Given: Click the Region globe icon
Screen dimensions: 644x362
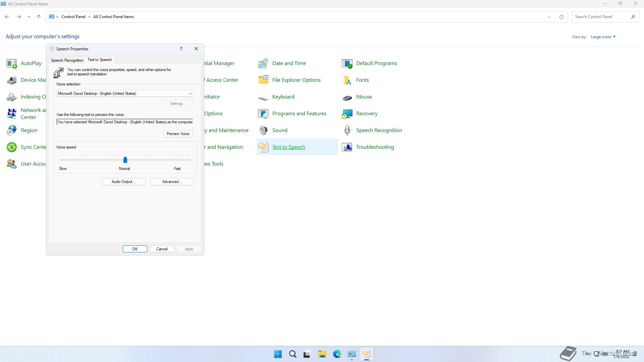Looking at the screenshot, I should click(12, 130).
